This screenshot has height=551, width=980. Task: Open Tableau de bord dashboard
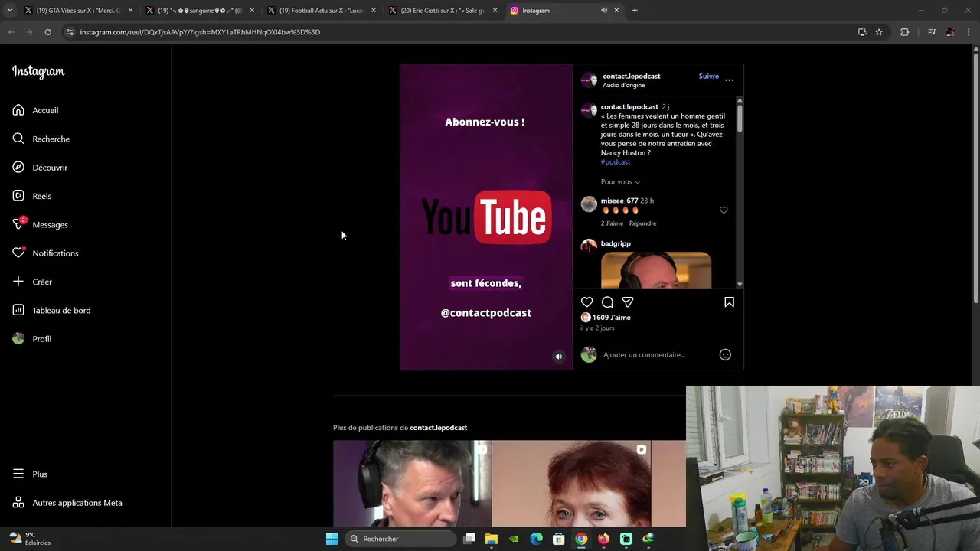[51, 310]
